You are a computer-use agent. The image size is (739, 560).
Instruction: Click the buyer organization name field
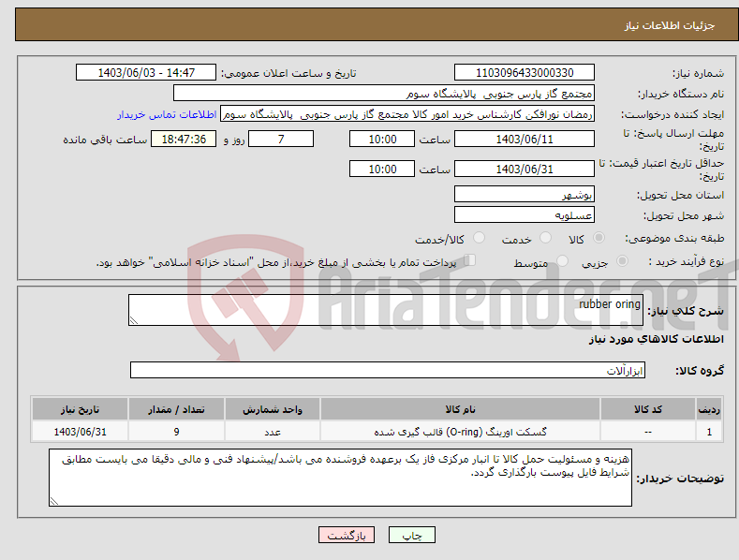[x=384, y=94]
